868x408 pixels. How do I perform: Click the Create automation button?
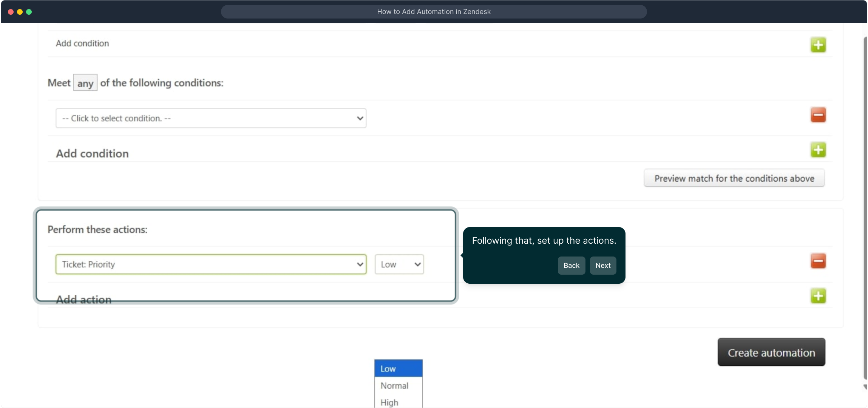tap(771, 352)
